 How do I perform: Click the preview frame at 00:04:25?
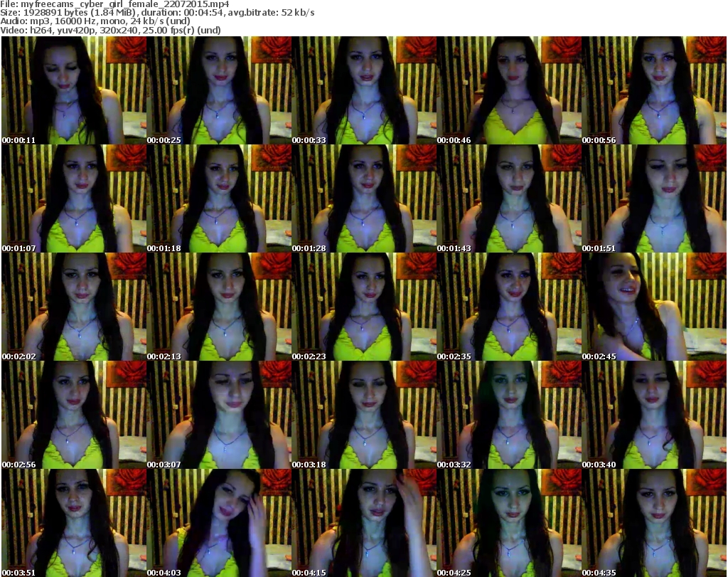[509, 523]
